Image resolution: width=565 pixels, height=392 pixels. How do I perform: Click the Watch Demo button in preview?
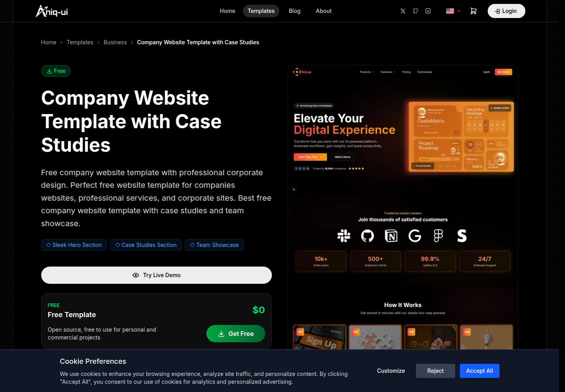pyautogui.click(x=343, y=157)
